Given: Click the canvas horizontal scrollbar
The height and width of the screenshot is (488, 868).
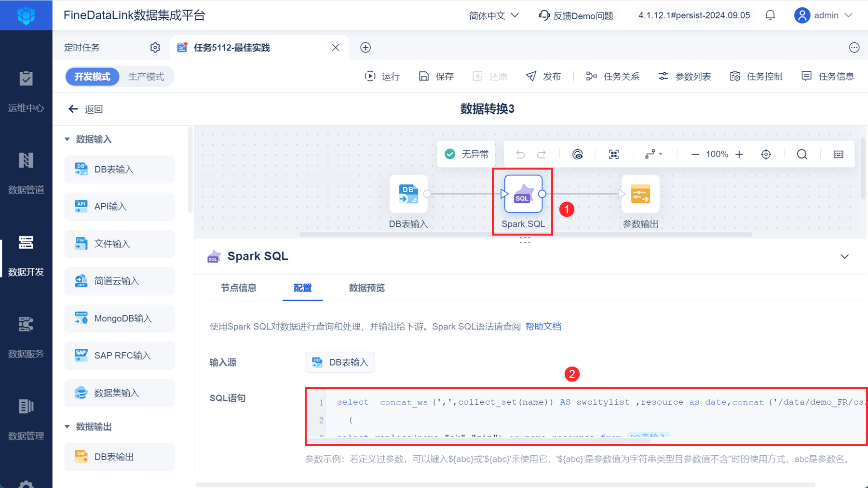Looking at the screenshot, I should (x=526, y=235).
